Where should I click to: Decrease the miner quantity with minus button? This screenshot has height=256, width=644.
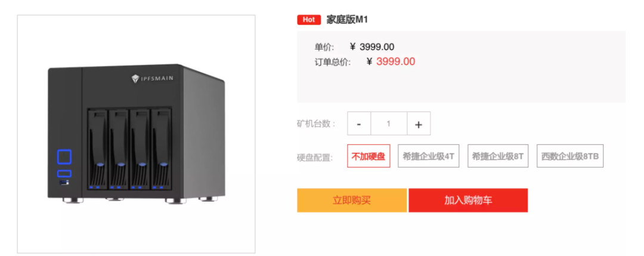(x=359, y=124)
